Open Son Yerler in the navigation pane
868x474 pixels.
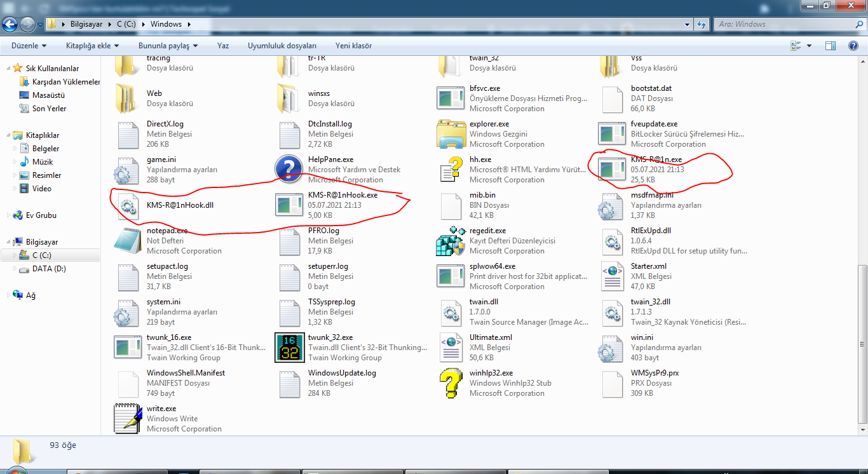click(49, 109)
